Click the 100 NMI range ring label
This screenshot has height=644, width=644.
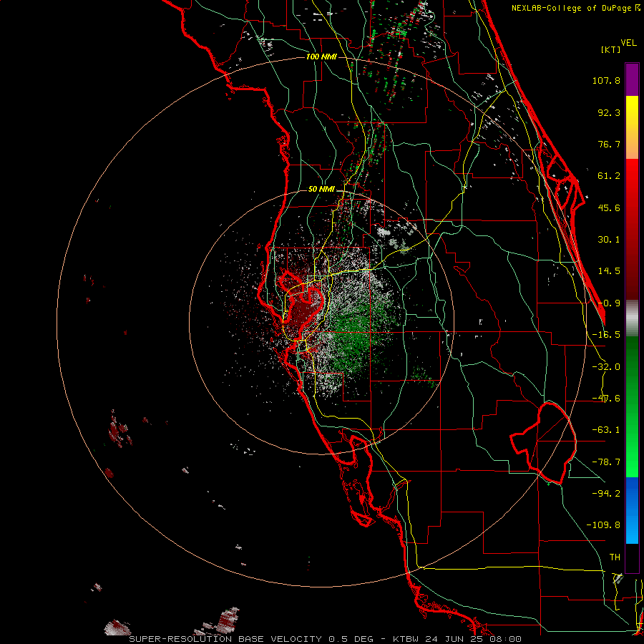click(321, 57)
